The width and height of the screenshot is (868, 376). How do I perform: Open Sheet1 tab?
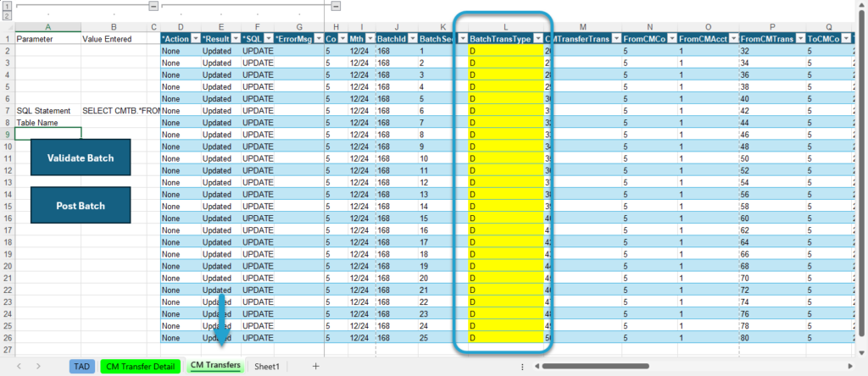(267, 366)
